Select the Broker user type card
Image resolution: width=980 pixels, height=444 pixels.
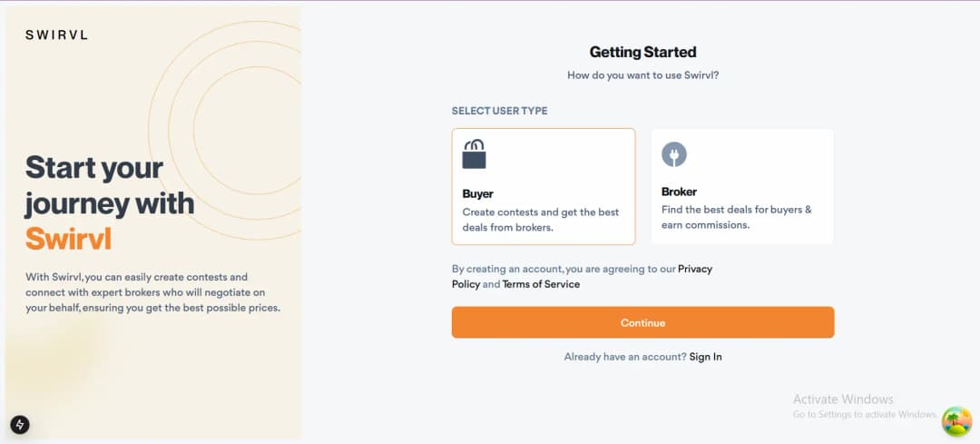click(742, 186)
